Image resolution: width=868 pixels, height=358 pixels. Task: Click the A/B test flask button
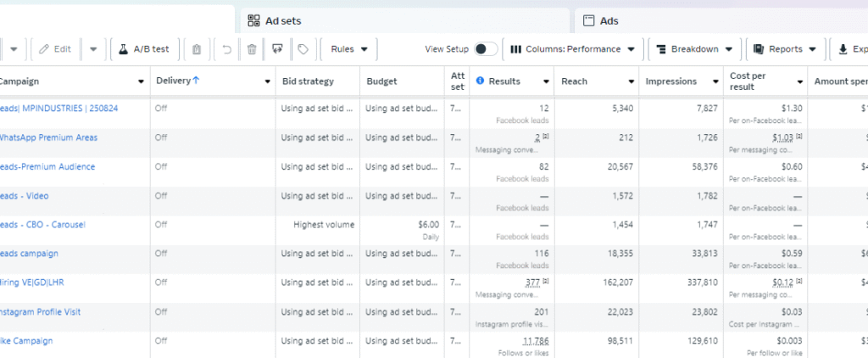tap(143, 49)
